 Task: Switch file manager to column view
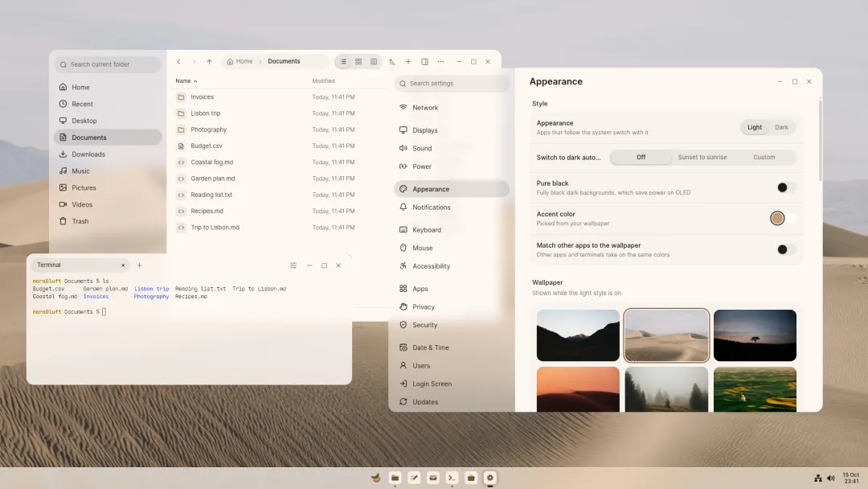(x=374, y=61)
